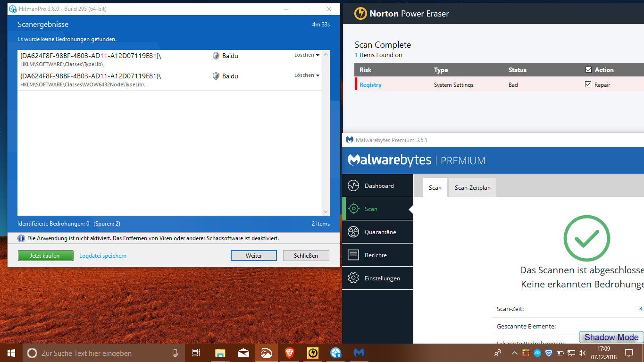Select the Scan item in the Malwarebytes sidebar
Image resolution: width=644 pixels, height=362 pixels.
pyautogui.click(x=377, y=209)
